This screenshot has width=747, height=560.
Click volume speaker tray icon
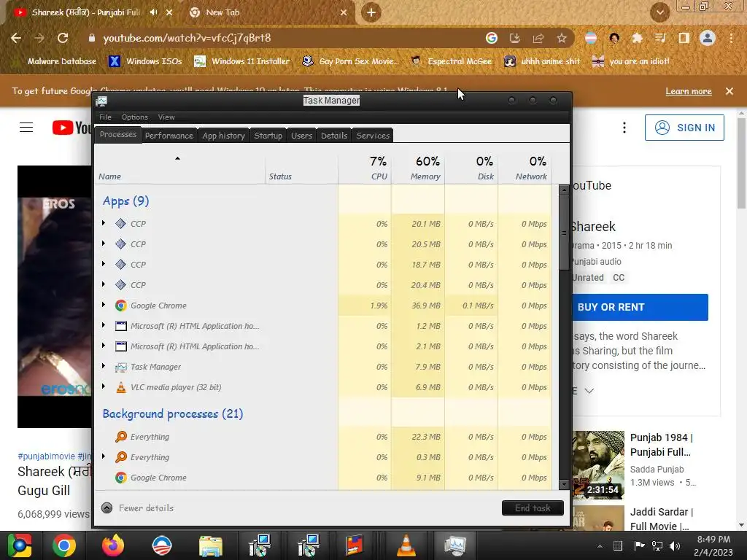[x=675, y=545]
